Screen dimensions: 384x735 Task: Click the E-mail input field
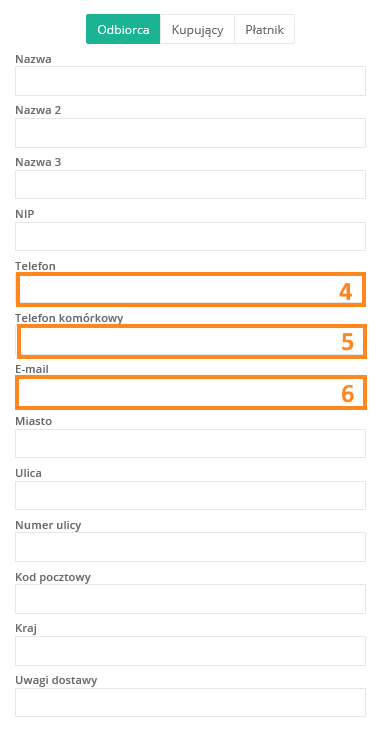pyautogui.click(x=191, y=392)
